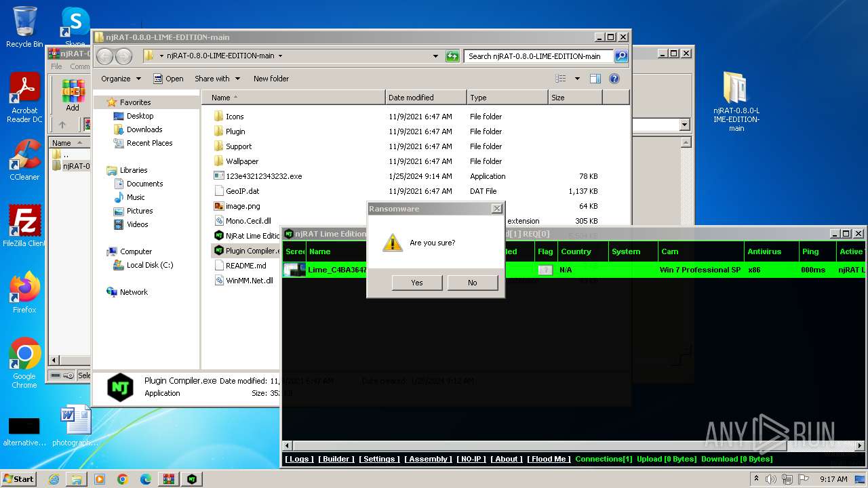The height and width of the screenshot is (488, 868).
Task: Open the change view options dropdown arrow
Action: [x=577, y=79]
